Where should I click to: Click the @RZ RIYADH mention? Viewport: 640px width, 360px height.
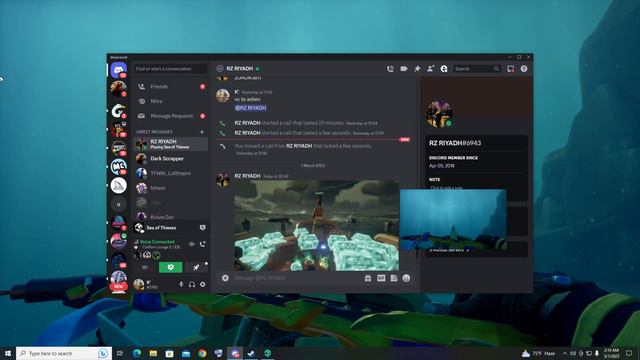click(x=251, y=108)
